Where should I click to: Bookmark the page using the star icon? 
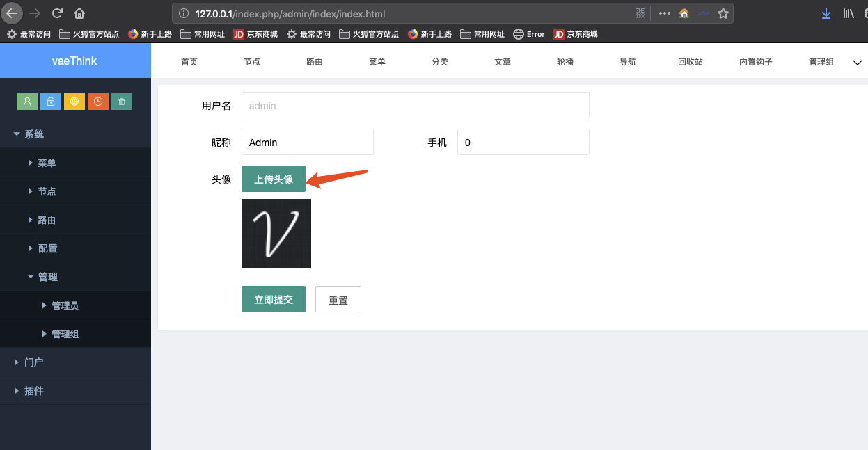(x=723, y=13)
